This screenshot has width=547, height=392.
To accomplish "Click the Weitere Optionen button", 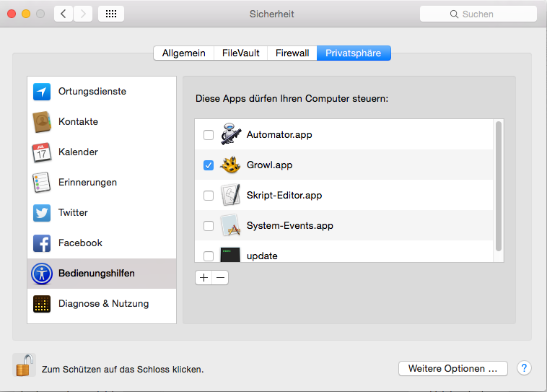I will pos(452,368).
